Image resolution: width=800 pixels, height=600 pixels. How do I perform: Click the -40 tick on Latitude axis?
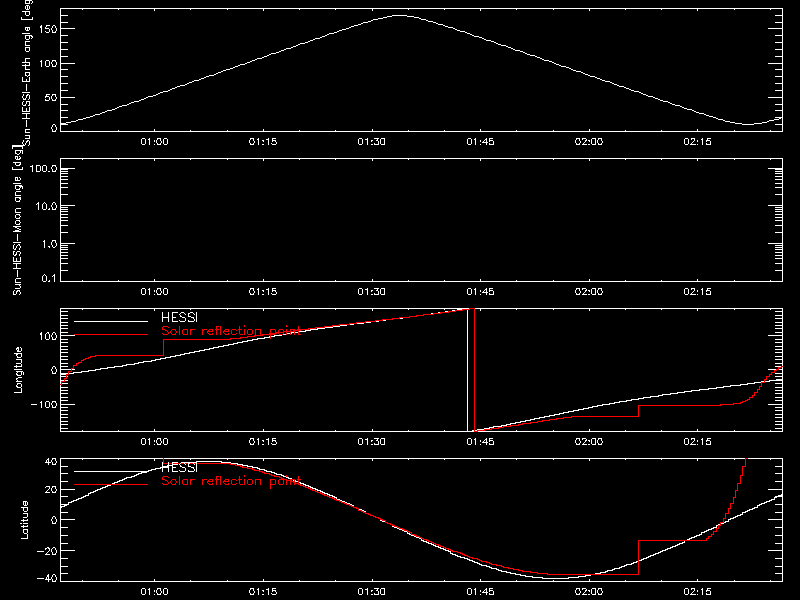47,578
